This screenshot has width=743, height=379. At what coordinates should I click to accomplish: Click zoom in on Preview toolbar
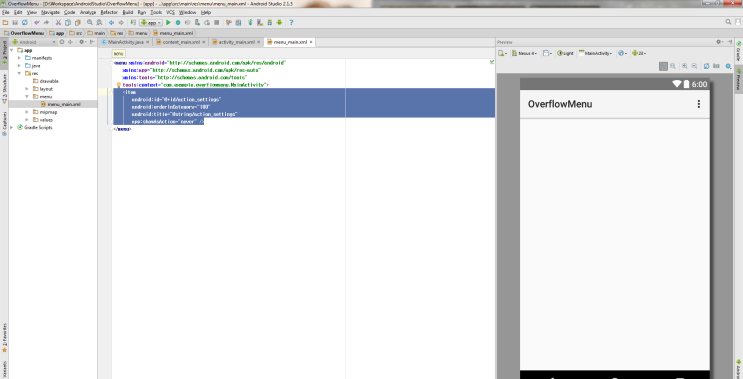point(684,66)
